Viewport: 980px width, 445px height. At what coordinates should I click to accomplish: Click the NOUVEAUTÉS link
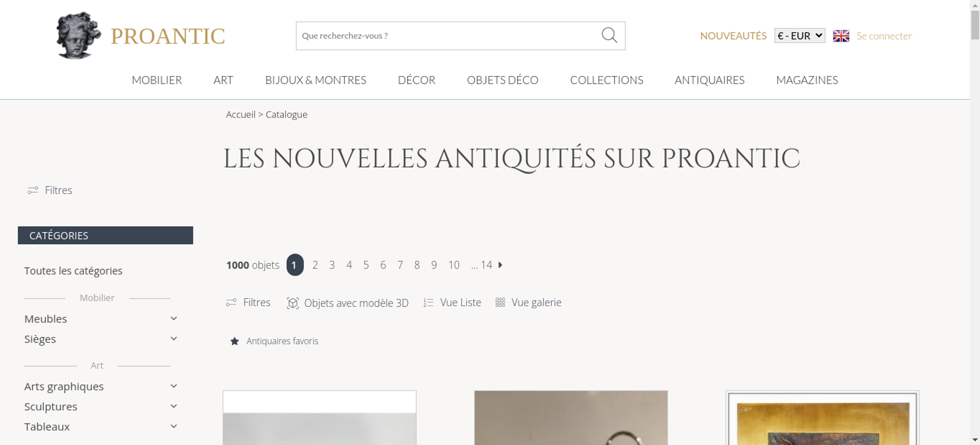[x=733, y=36]
